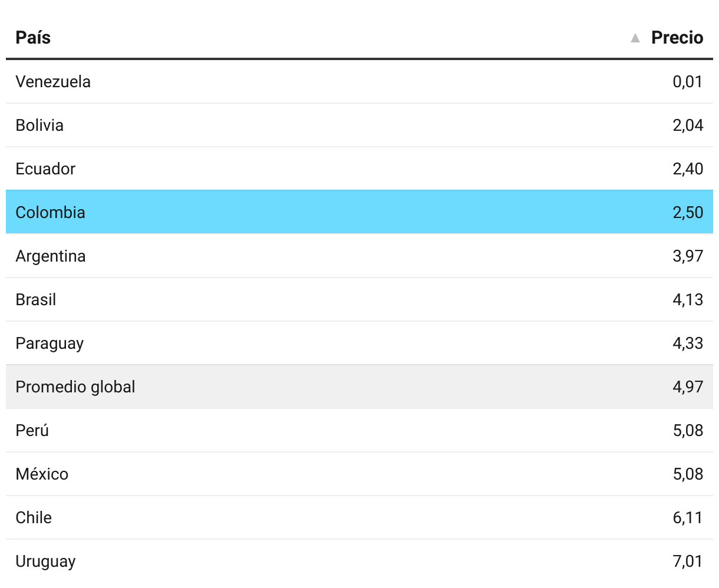Click the Perú row
The height and width of the screenshot is (588, 719).
359,430
